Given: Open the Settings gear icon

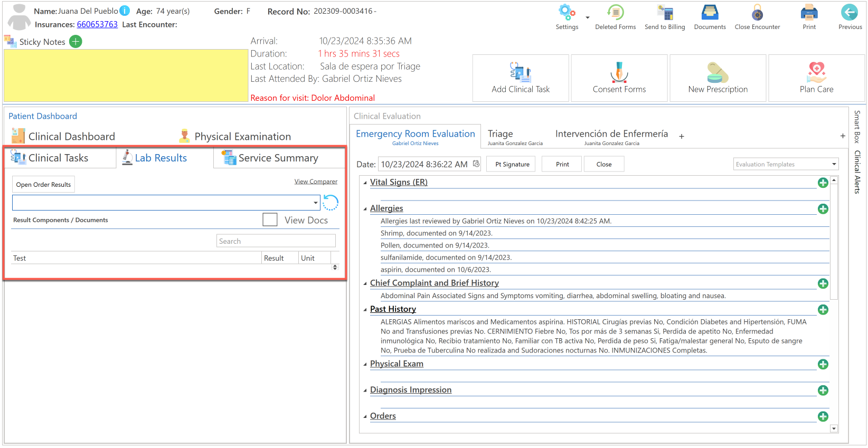Looking at the screenshot, I should click(x=567, y=12).
